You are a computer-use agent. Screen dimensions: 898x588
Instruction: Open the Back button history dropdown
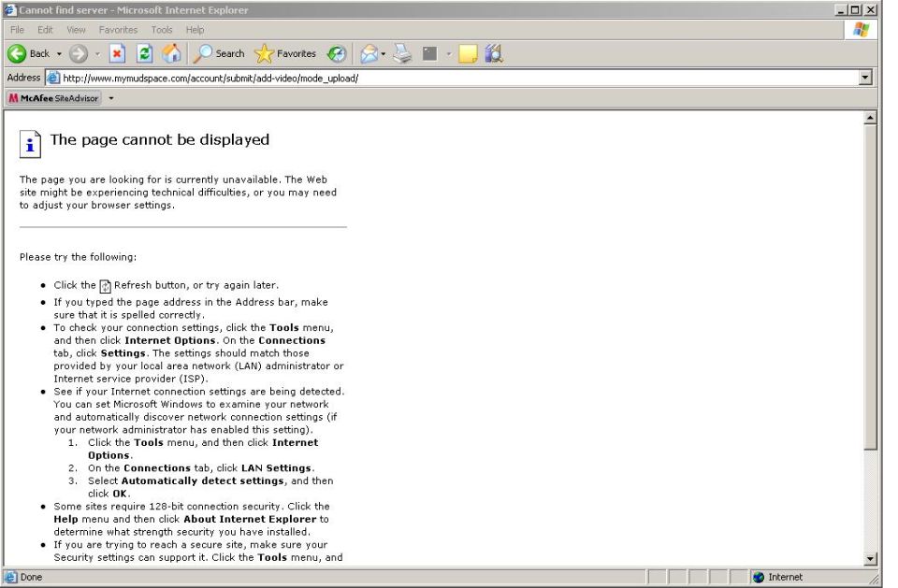(59, 54)
